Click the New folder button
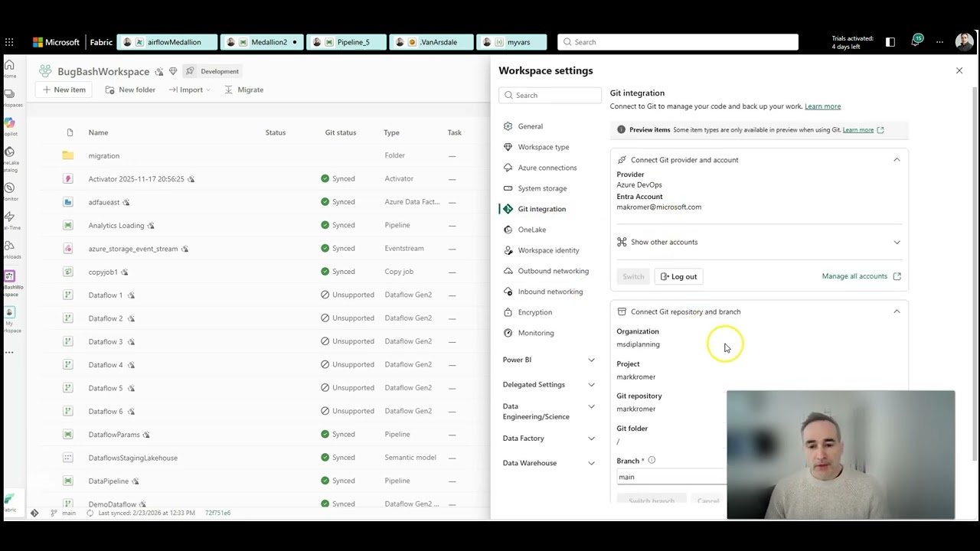Image resolution: width=980 pixels, height=551 pixels. pyautogui.click(x=130, y=90)
